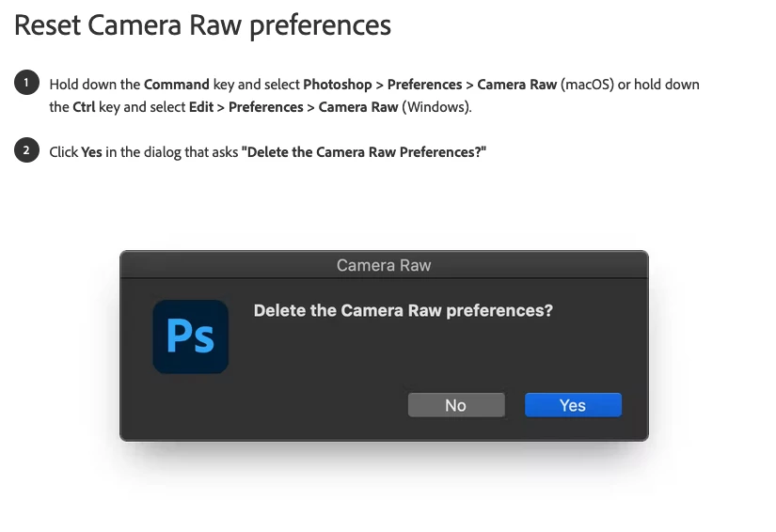The height and width of the screenshot is (532, 776).
Task: Select the step 2 number circle
Action: [26, 150]
